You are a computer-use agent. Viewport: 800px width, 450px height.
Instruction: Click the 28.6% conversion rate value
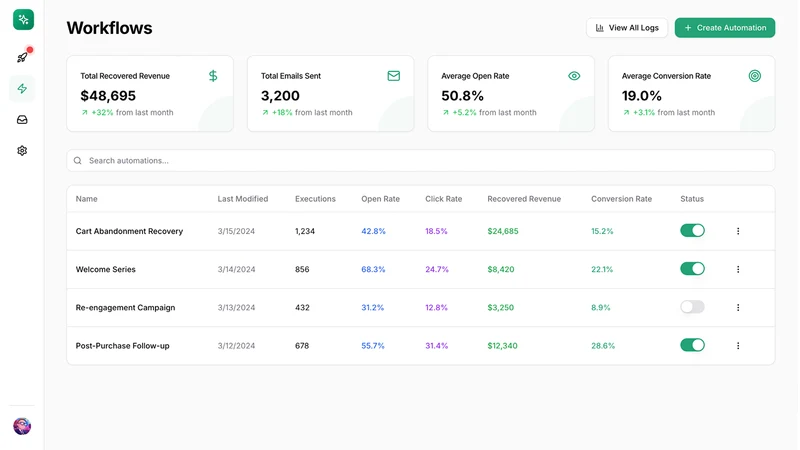603,346
